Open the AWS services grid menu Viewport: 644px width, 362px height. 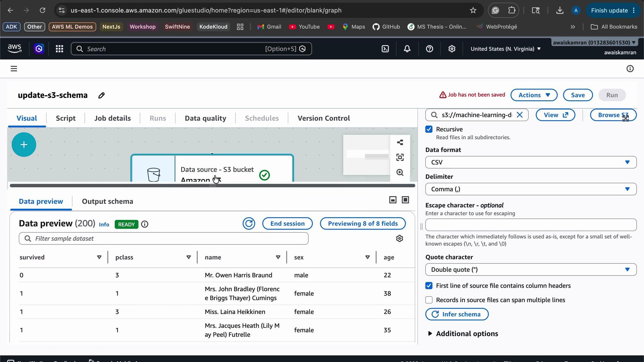59,49
